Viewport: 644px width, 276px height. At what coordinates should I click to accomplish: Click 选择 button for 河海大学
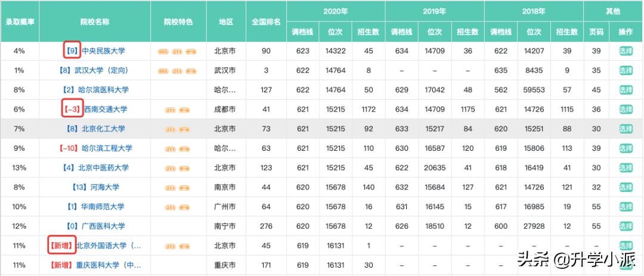(x=626, y=187)
